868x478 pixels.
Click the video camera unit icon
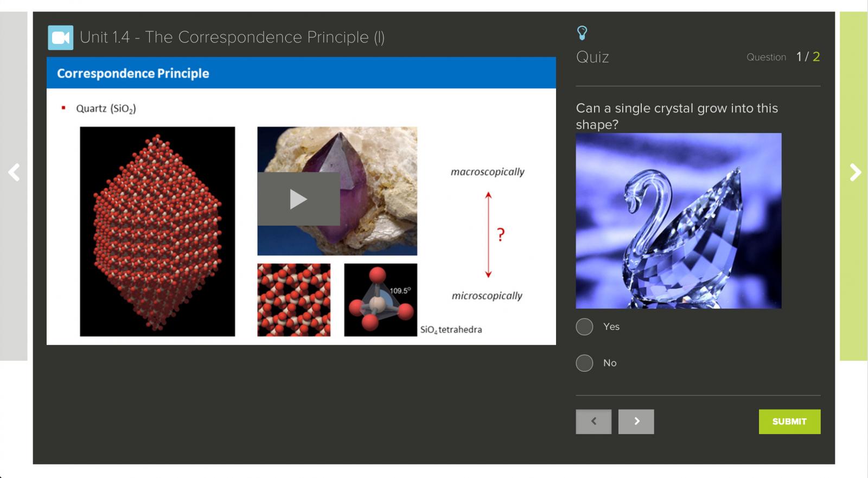(60, 37)
